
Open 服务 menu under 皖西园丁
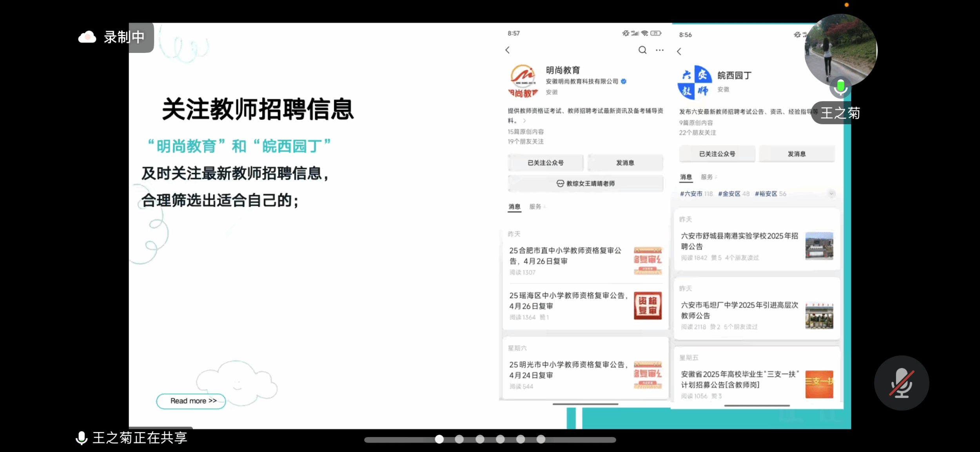708,177
